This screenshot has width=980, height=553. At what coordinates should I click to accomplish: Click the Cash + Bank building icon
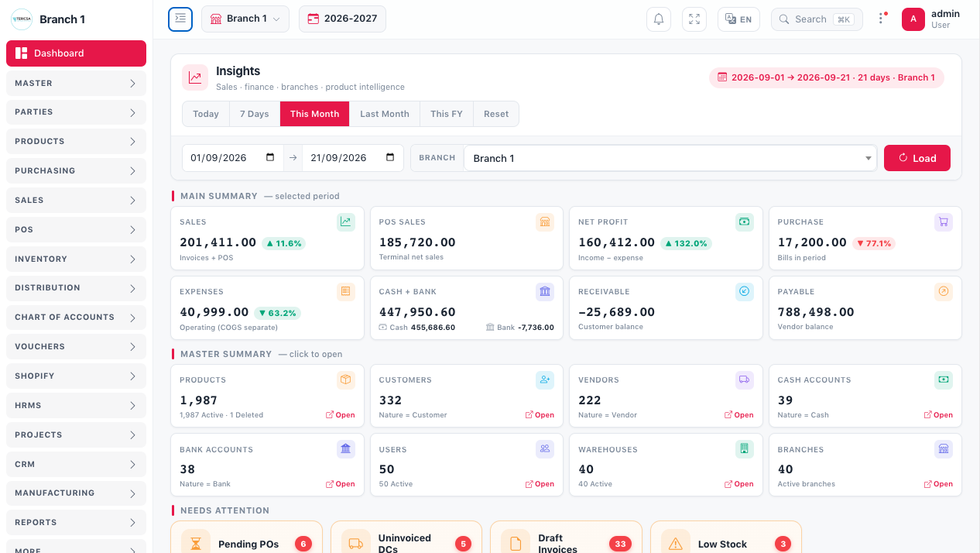(545, 292)
